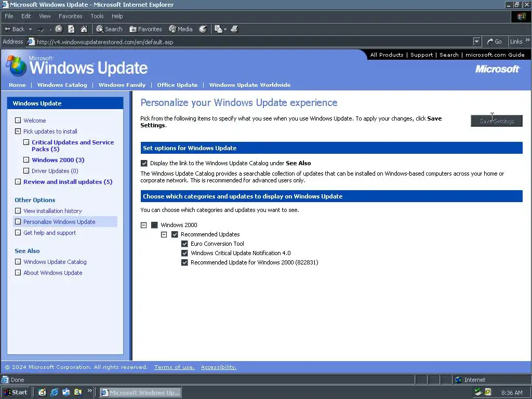The height and width of the screenshot is (399, 532).
Task: Select Welcome in the sidebar
Action: (35, 121)
